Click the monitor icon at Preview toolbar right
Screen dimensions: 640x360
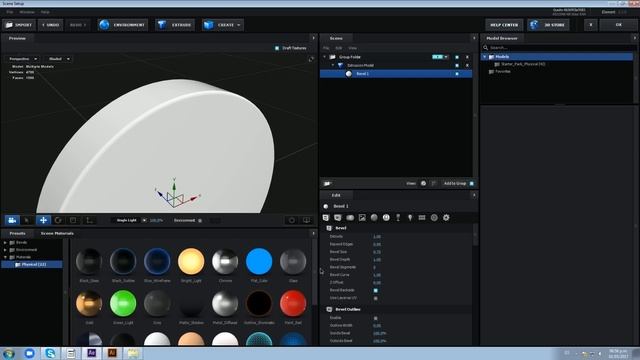[306, 220]
